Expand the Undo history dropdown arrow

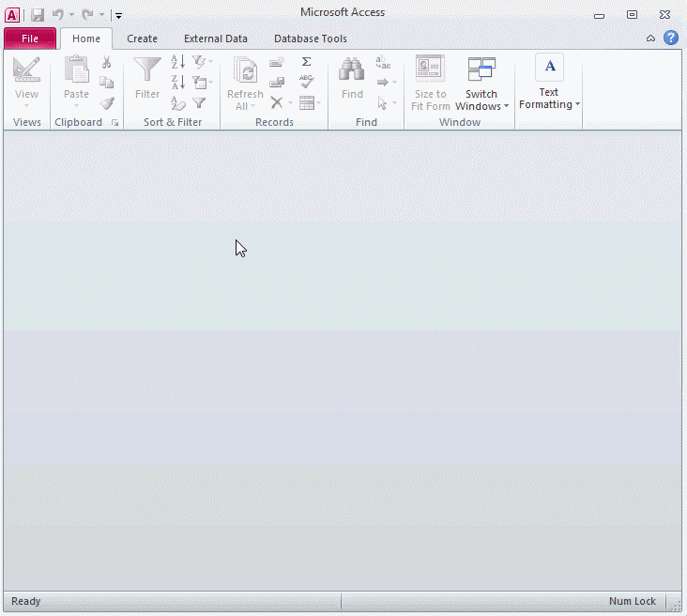[72, 15]
